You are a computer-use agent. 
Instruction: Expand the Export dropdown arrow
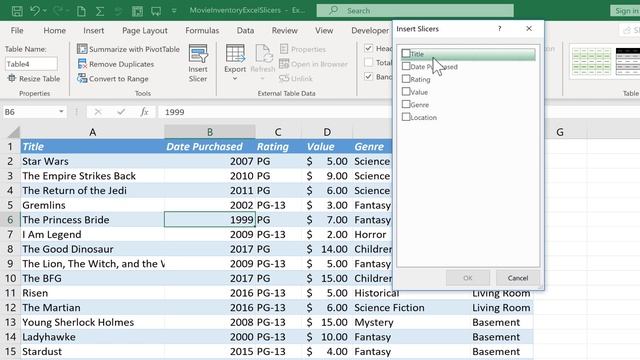point(235,79)
